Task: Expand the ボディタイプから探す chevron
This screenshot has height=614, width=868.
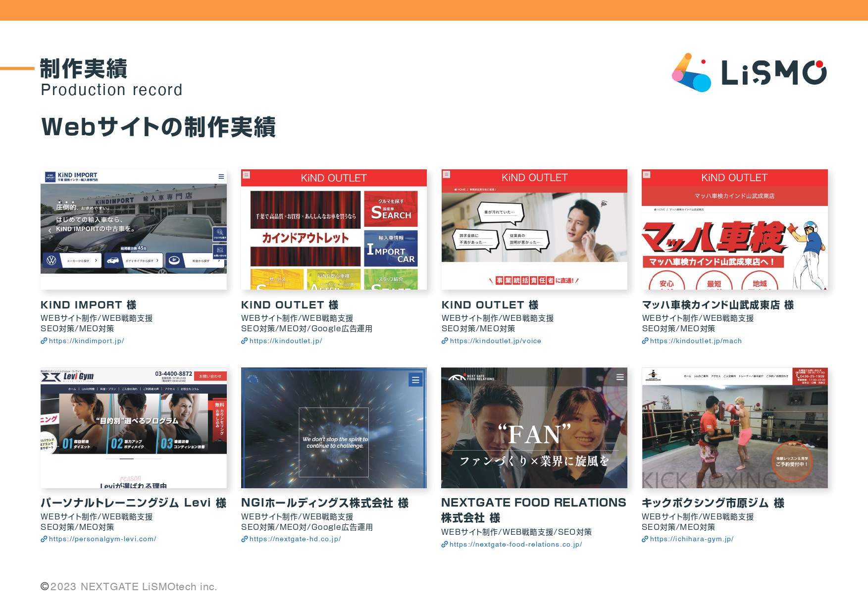Action: 157,260
